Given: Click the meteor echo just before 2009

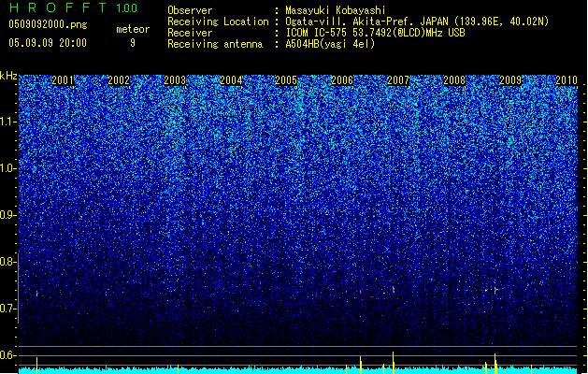Looking at the screenshot, I should pos(495,290).
